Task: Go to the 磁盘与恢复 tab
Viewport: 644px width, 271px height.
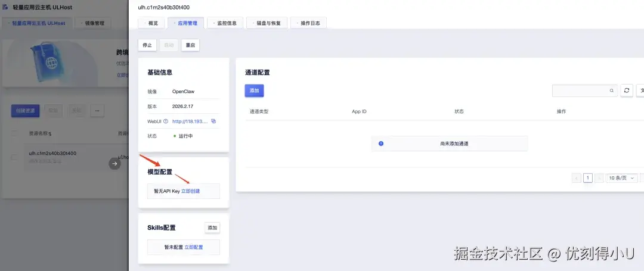Action: pyautogui.click(x=267, y=23)
